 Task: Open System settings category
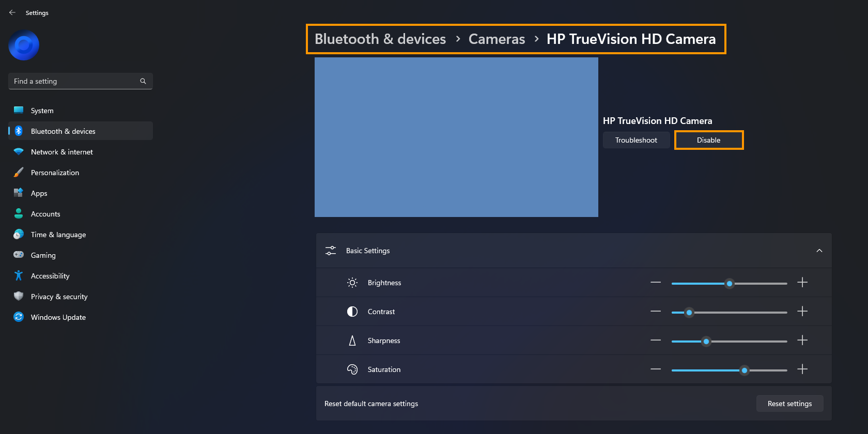pyautogui.click(x=81, y=111)
